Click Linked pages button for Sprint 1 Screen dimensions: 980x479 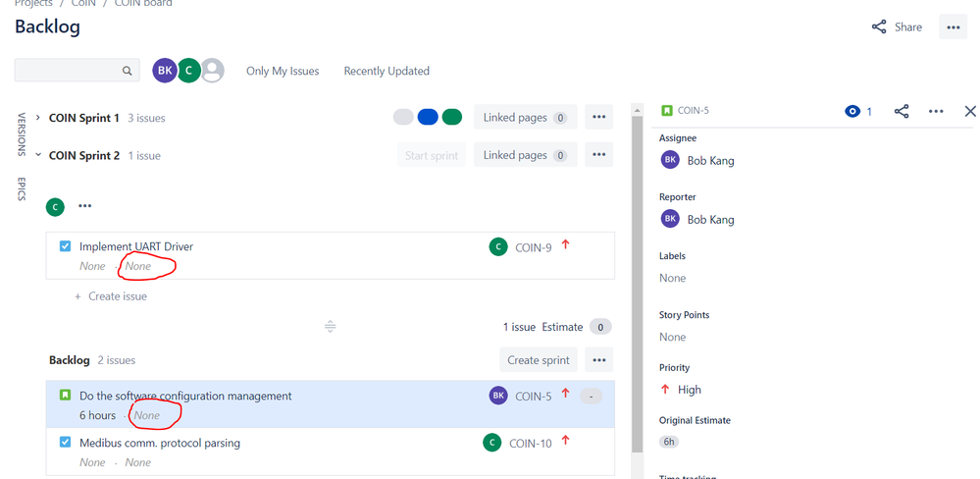tap(526, 118)
